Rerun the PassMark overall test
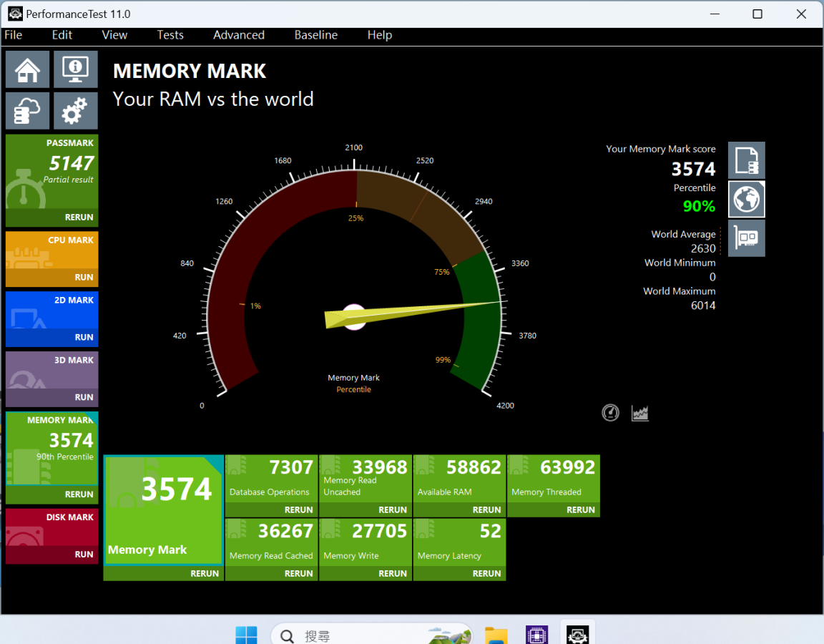The height and width of the screenshot is (644, 824). coord(52,217)
